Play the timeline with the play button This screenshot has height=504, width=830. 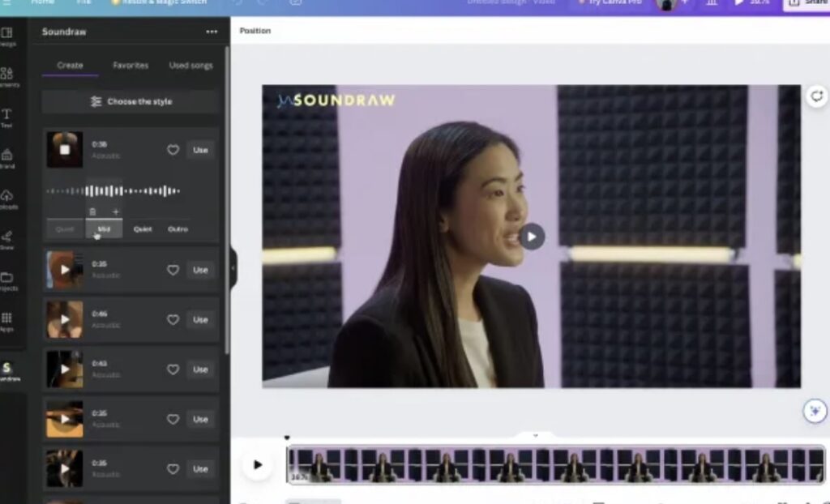(258, 464)
